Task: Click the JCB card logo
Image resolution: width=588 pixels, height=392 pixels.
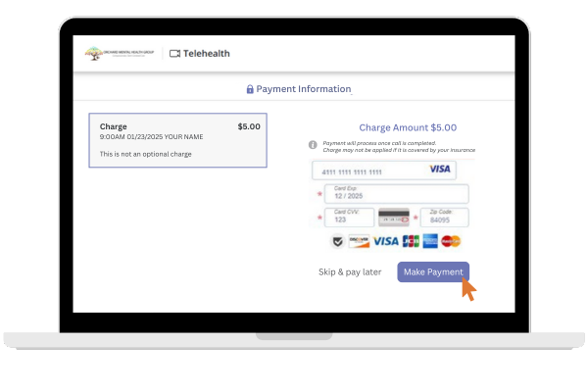Action: pos(411,241)
